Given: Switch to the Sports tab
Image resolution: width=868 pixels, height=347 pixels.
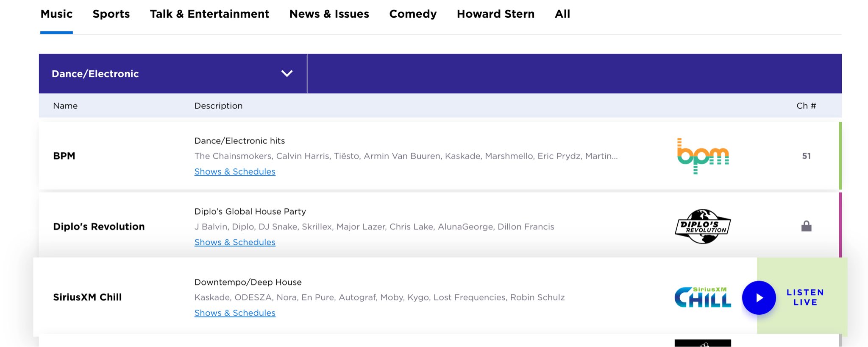Looking at the screenshot, I should coord(111,14).
